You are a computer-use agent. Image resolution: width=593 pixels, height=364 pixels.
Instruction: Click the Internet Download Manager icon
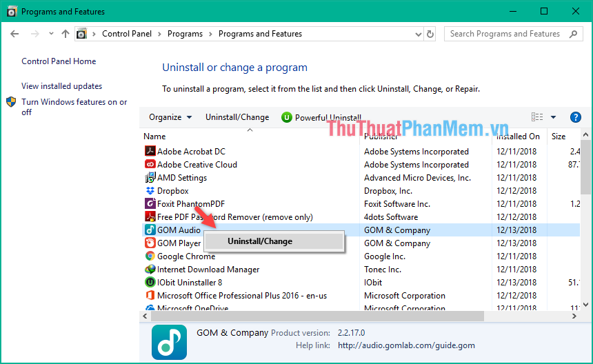[150, 269]
